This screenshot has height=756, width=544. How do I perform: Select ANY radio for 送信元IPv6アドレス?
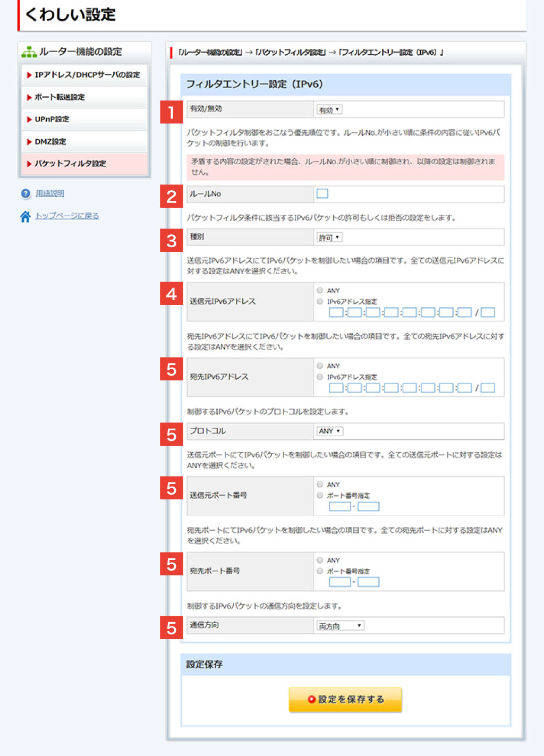(320, 291)
